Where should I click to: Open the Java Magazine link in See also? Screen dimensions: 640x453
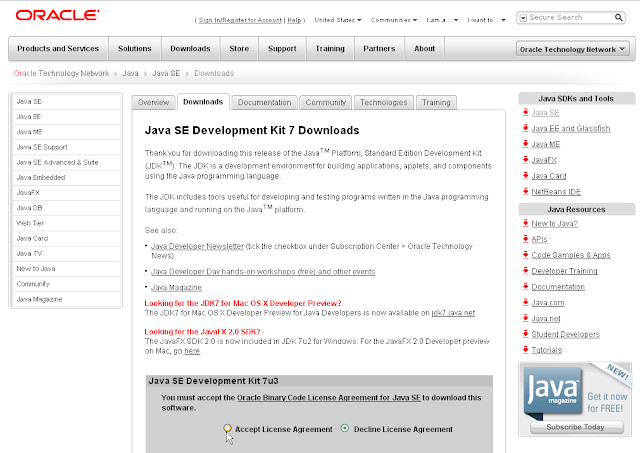pyautogui.click(x=176, y=287)
